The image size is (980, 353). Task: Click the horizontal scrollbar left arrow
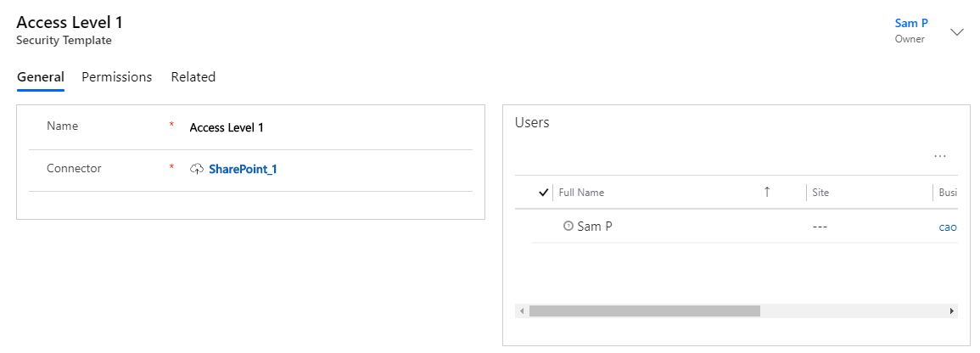(521, 311)
